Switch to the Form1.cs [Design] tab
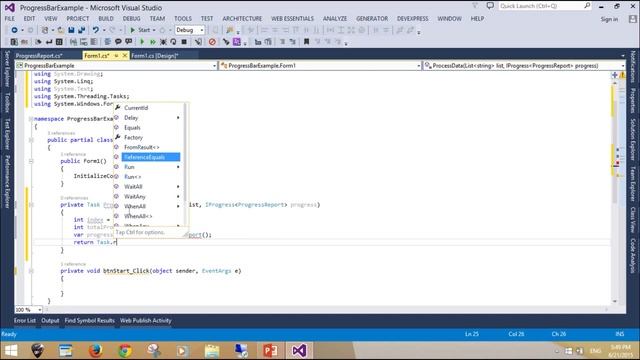 click(155, 56)
